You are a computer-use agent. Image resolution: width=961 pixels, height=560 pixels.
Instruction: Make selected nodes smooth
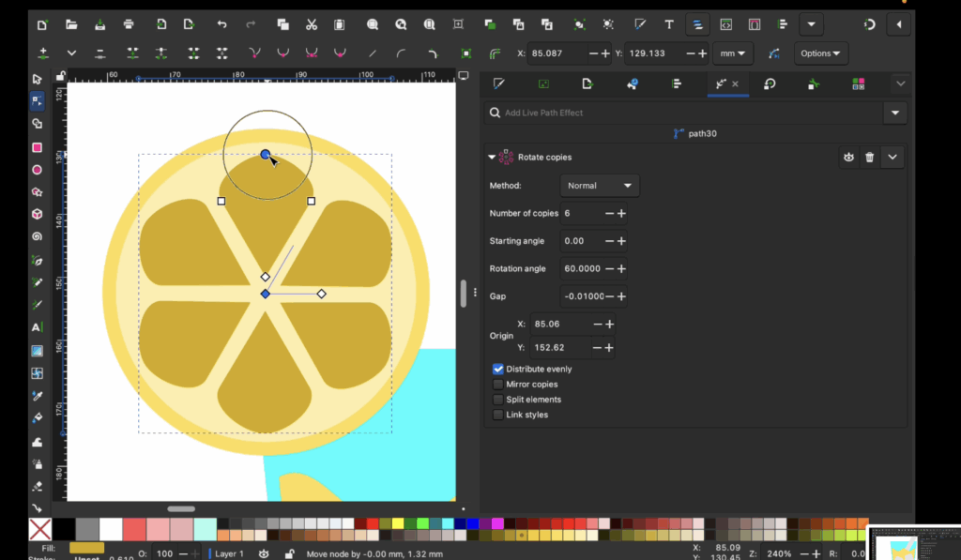[282, 53]
